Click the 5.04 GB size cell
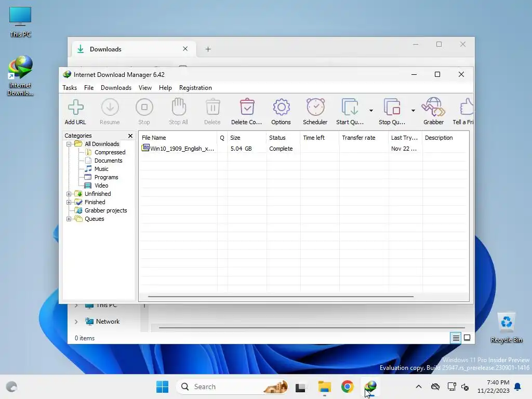The height and width of the screenshot is (399, 532). pyautogui.click(x=241, y=149)
